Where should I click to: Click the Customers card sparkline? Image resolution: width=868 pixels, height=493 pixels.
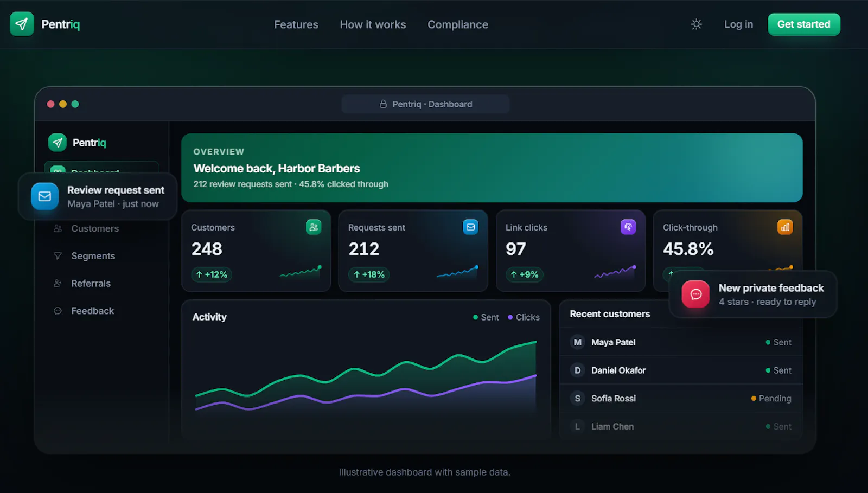[301, 272]
